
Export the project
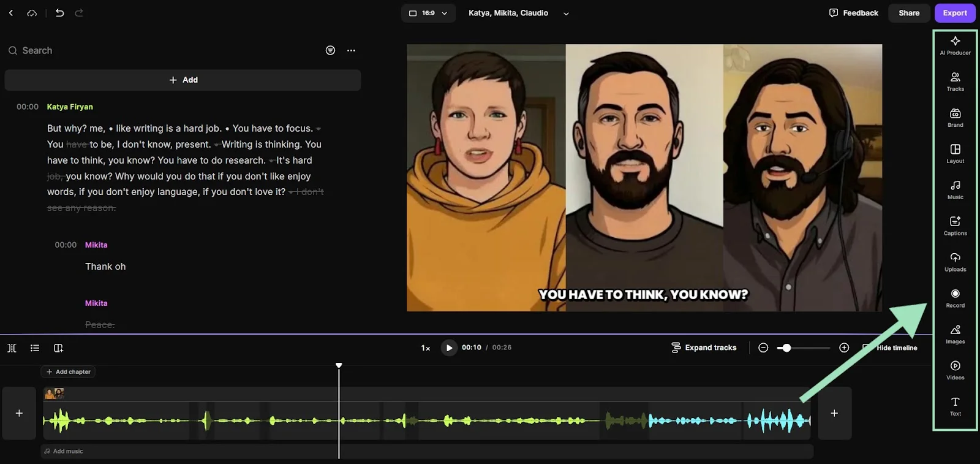pyautogui.click(x=955, y=13)
